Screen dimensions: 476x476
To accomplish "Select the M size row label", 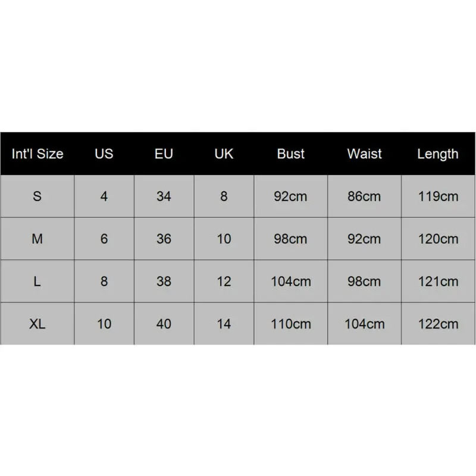I will 37,239.
